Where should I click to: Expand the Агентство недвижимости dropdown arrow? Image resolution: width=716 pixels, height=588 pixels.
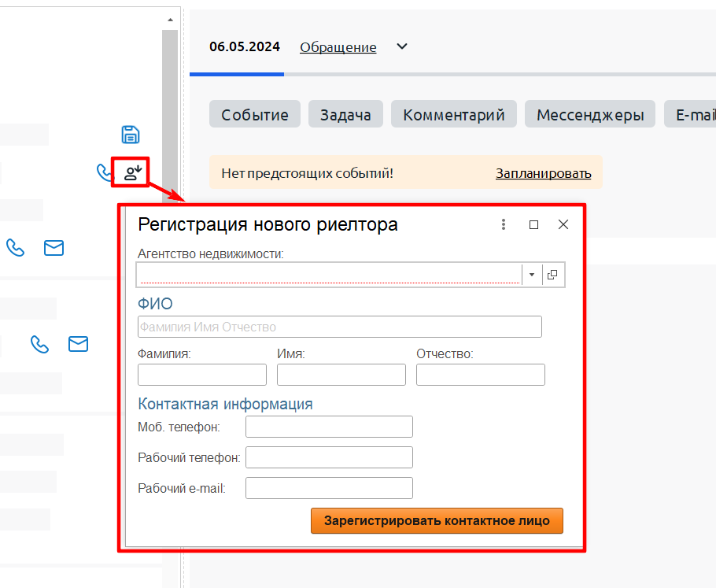pyautogui.click(x=532, y=274)
